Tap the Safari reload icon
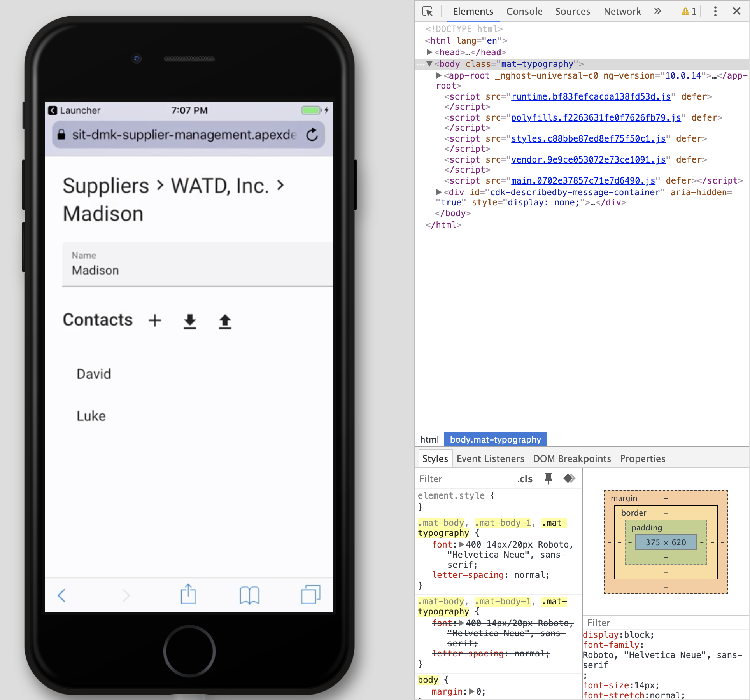The image size is (750, 700). tap(312, 135)
